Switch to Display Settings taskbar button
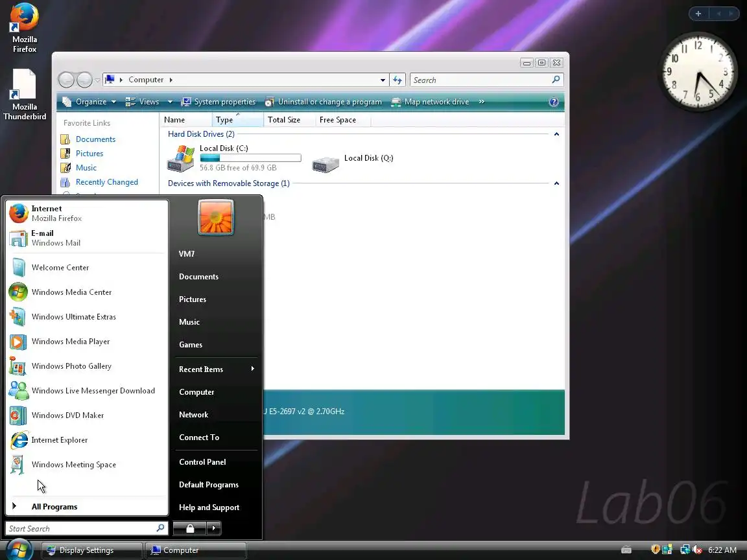Image resolution: width=747 pixels, height=560 pixels. 91,550
